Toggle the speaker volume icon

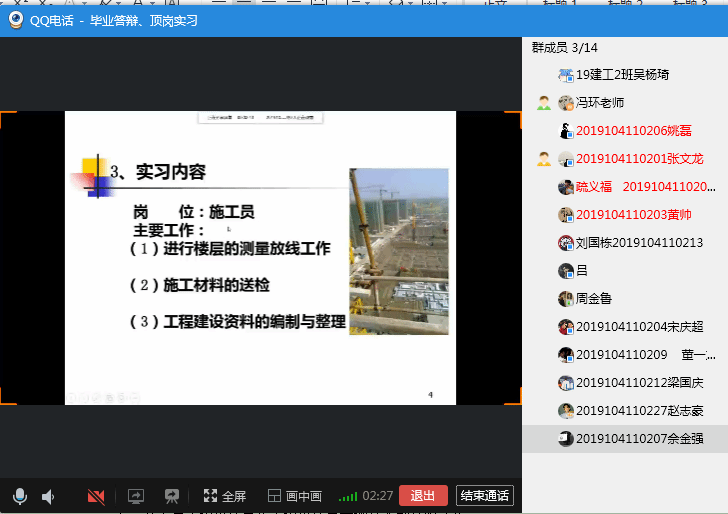(x=48, y=496)
